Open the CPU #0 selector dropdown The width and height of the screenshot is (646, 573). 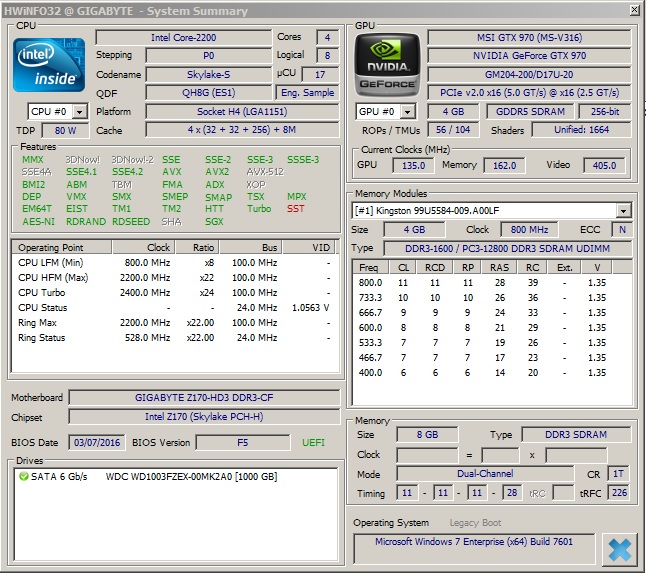point(80,112)
